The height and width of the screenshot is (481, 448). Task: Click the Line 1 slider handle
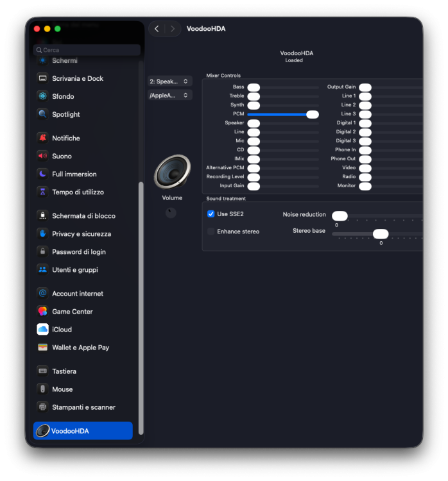[365, 96]
